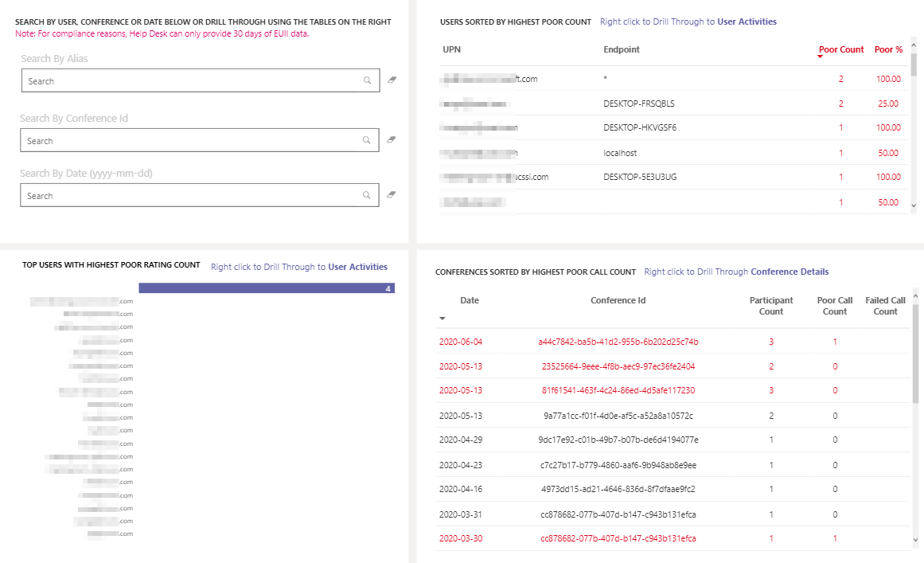Viewport: 924px width, 563px height.
Task: Select conference row dated 2020-06-04
Action: point(673,342)
